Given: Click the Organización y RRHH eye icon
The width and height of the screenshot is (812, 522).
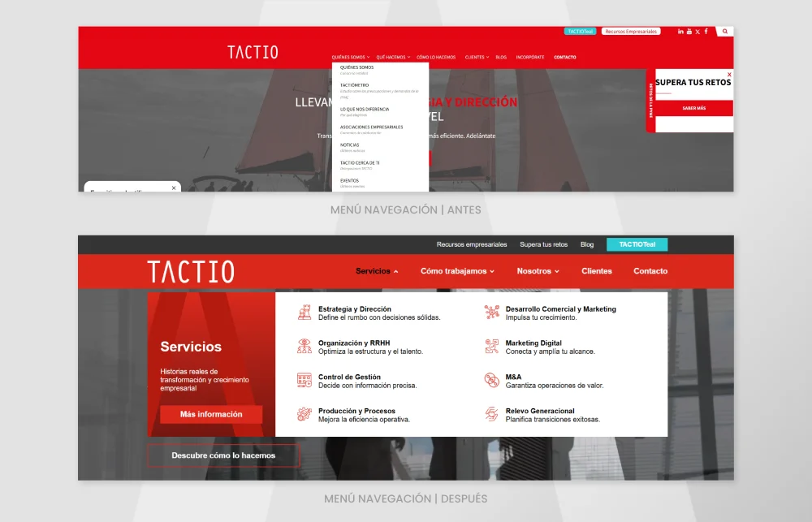Looking at the screenshot, I should coord(304,347).
